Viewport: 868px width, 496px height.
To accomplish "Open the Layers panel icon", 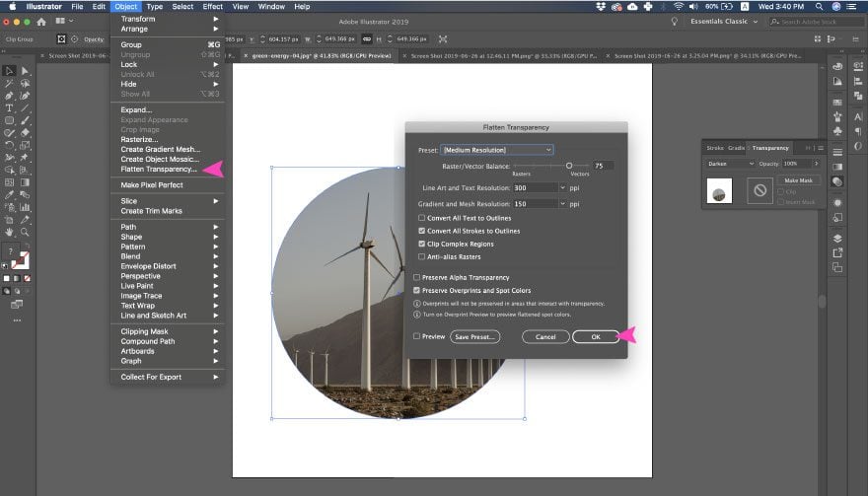I will (x=837, y=238).
